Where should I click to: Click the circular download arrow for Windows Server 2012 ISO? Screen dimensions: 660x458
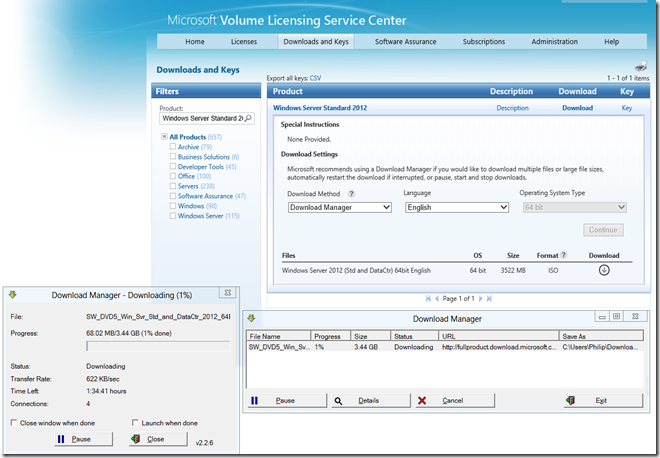tap(604, 270)
